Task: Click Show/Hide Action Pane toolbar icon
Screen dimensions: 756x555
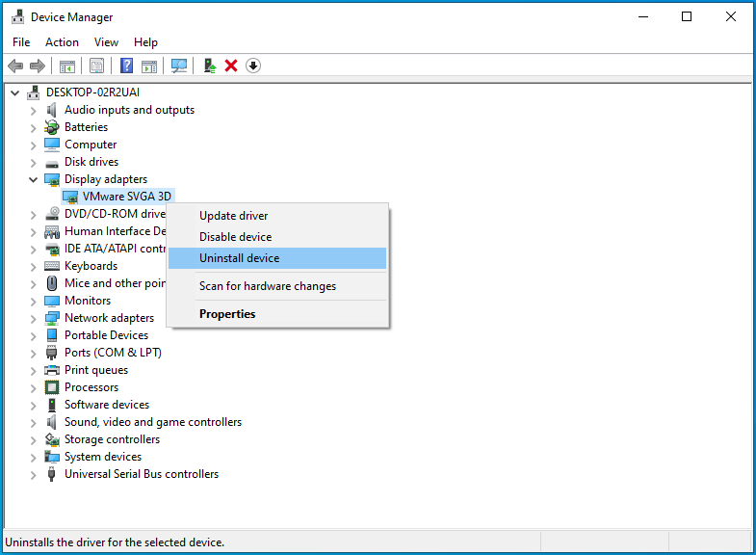Action: tap(149, 66)
